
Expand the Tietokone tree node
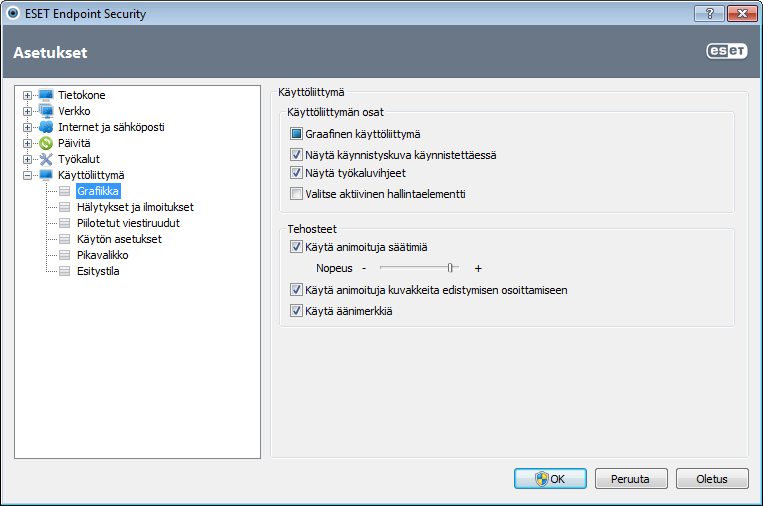click(27, 95)
